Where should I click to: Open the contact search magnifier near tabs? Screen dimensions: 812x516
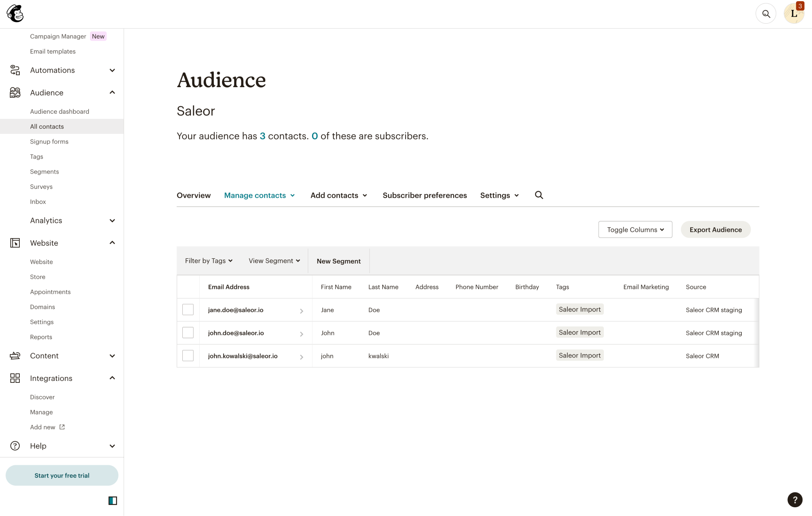pos(539,195)
